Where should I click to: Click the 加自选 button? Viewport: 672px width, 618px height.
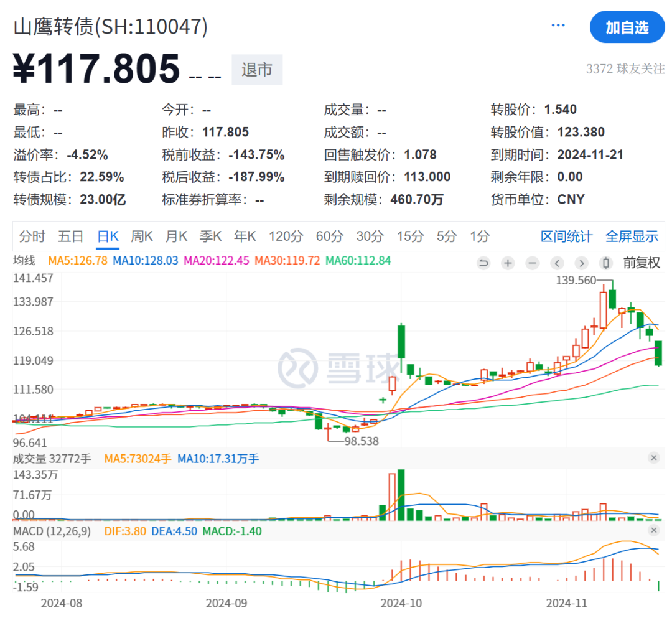pos(627,27)
